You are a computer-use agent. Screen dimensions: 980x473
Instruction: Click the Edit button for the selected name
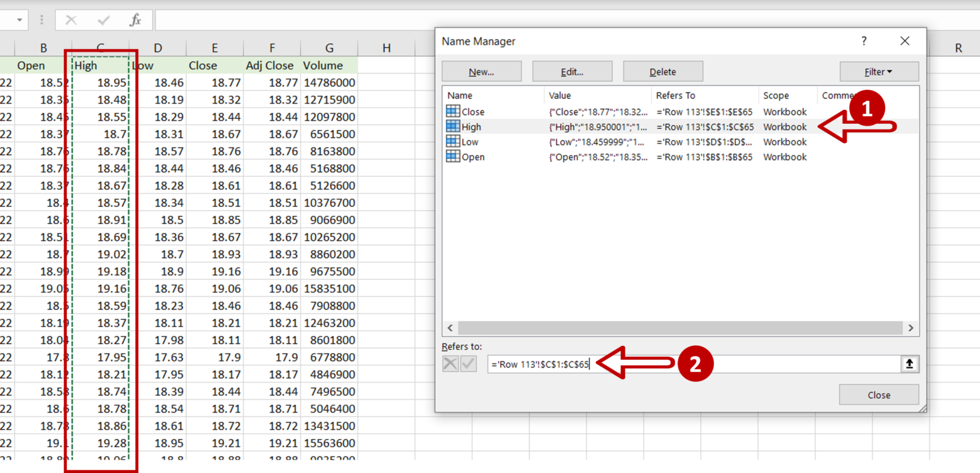(x=572, y=71)
